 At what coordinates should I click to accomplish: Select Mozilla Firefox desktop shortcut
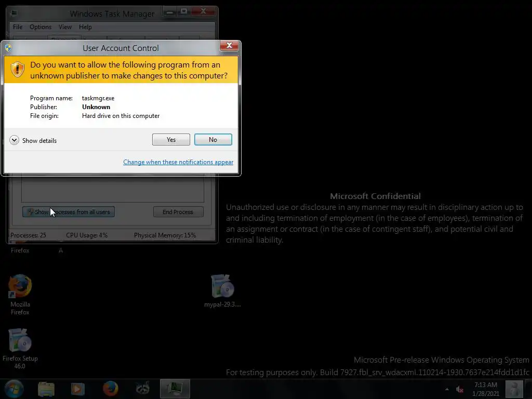20,295
